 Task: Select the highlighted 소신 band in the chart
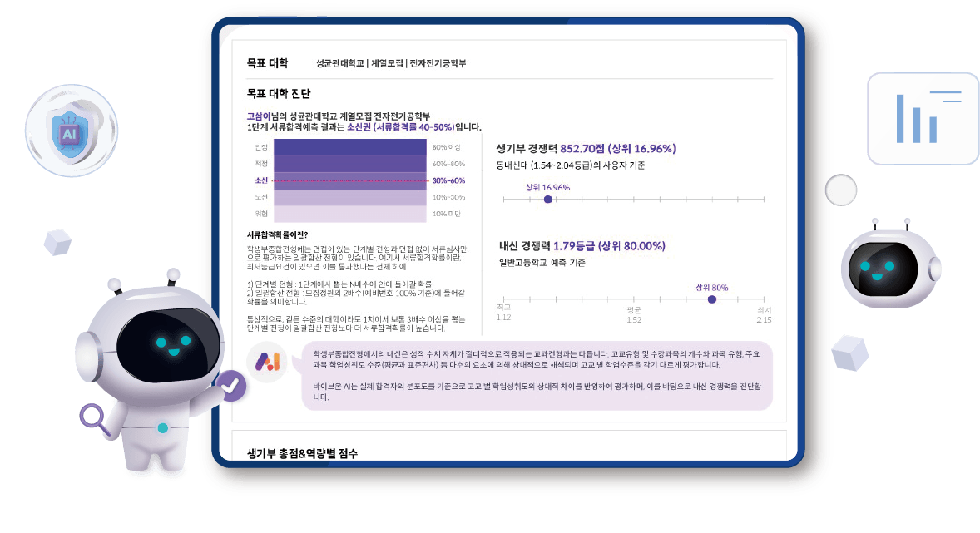click(350, 180)
